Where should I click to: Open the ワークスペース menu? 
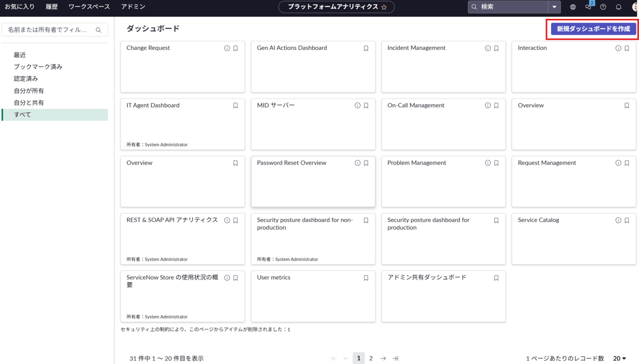tap(89, 7)
